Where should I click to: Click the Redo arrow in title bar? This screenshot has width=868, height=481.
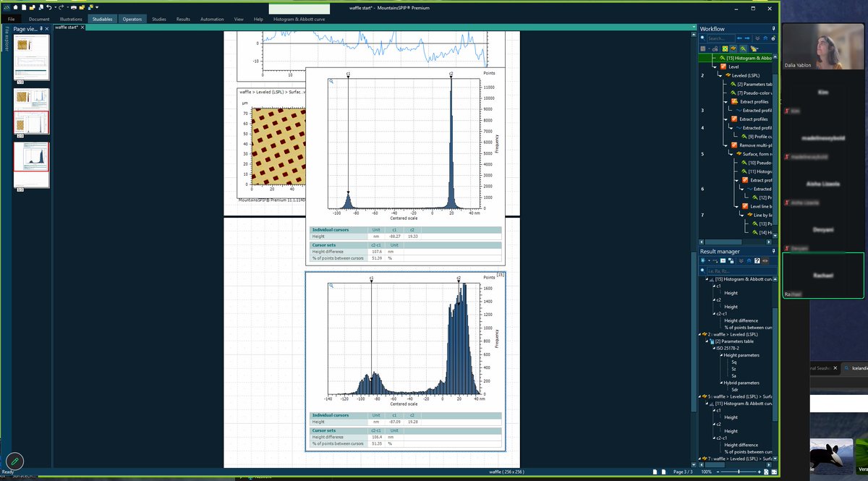coord(61,7)
